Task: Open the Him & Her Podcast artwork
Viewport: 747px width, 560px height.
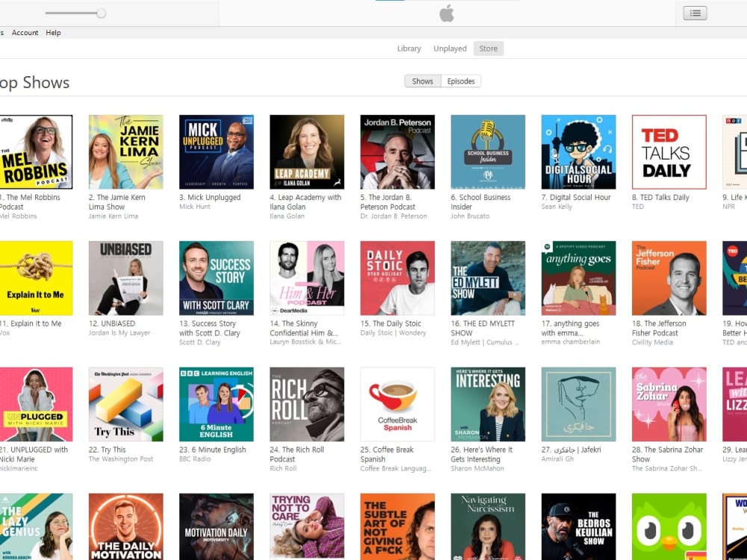Action: click(307, 278)
